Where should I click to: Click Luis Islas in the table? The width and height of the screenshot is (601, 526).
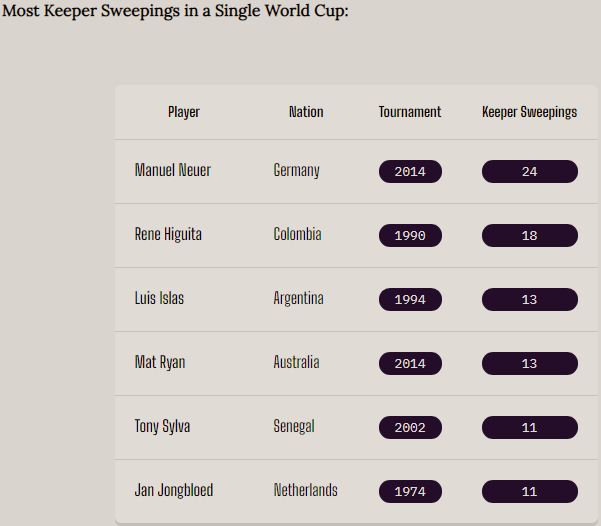tap(159, 299)
